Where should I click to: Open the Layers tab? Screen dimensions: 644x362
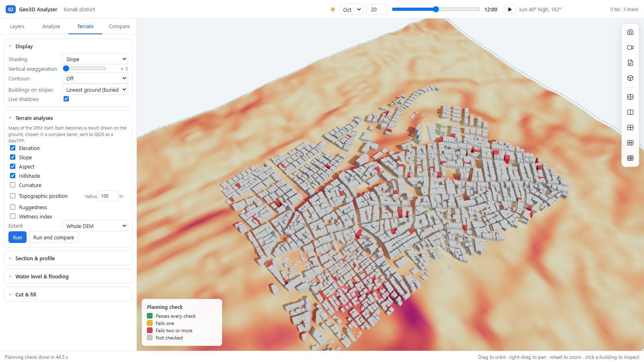pos(17,27)
